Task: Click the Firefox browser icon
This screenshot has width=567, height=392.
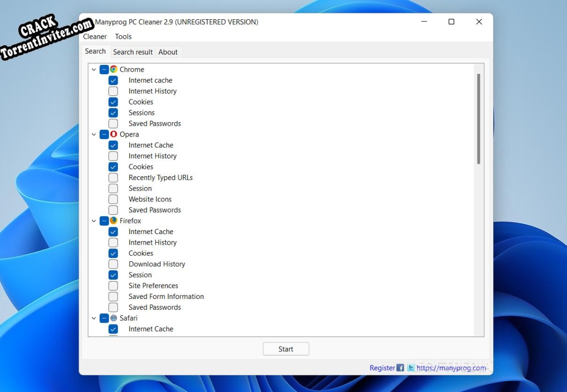Action: tap(113, 221)
